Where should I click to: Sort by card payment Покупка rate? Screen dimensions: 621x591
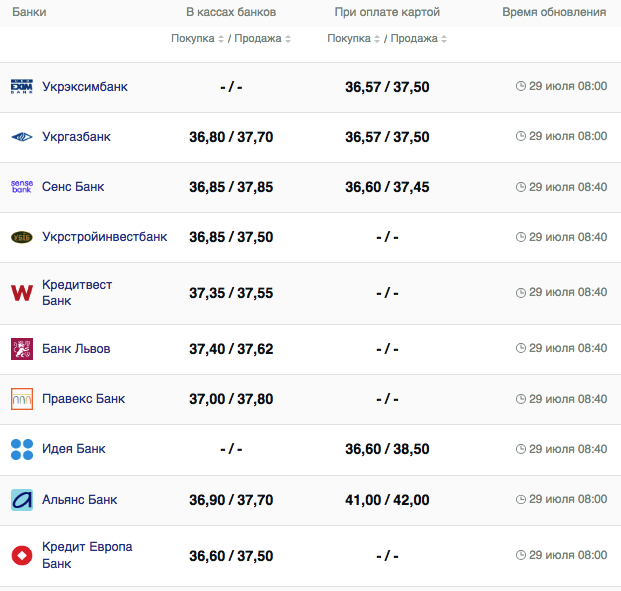(354, 39)
